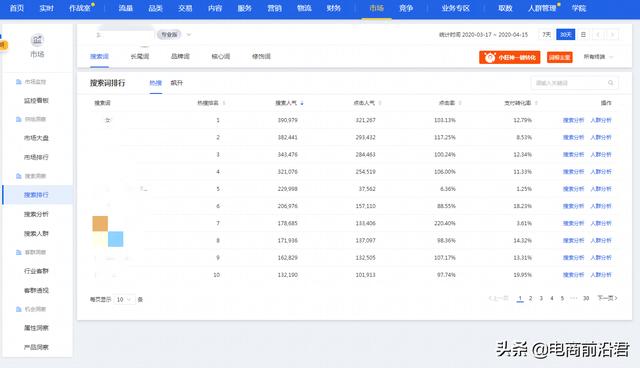Go to next date period arrow

coord(612,35)
